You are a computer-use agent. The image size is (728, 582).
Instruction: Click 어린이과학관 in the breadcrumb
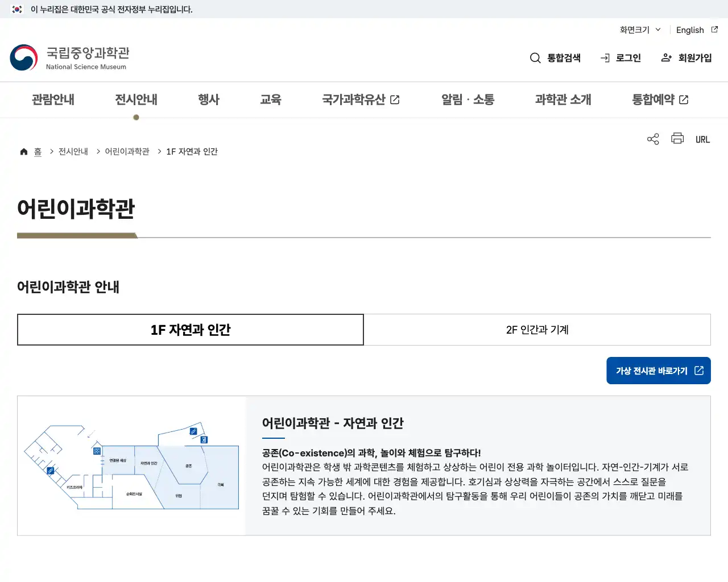[126, 151]
